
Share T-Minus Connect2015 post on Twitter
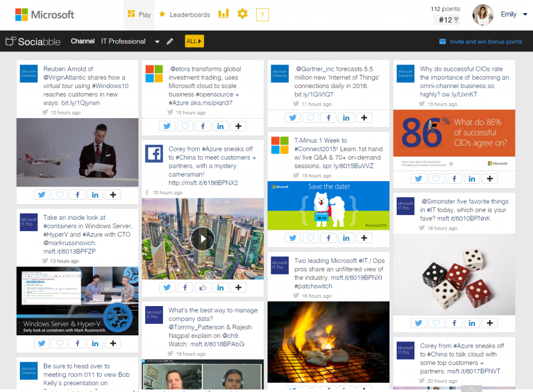click(x=293, y=238)
